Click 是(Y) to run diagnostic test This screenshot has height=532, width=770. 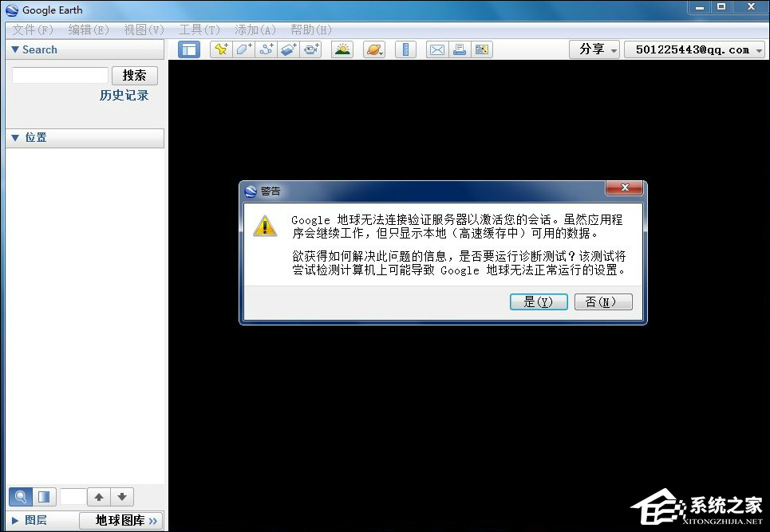(x=539, y=301)
